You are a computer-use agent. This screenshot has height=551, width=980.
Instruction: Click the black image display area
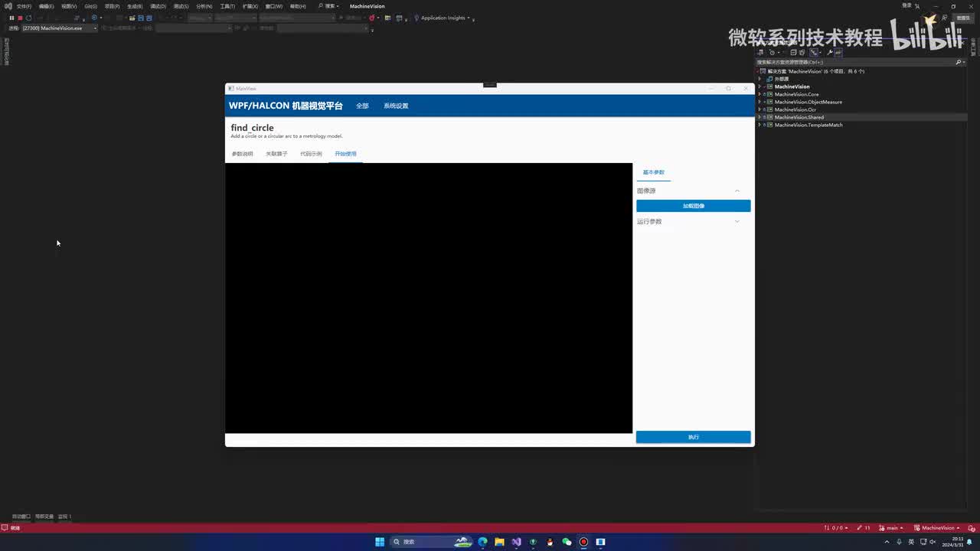[429, 298]
